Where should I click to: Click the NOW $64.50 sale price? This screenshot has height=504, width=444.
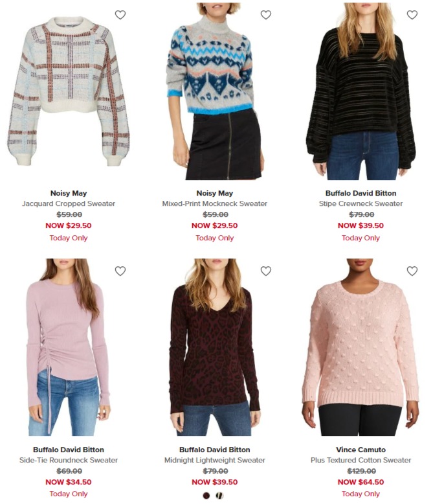click(361, 482)
